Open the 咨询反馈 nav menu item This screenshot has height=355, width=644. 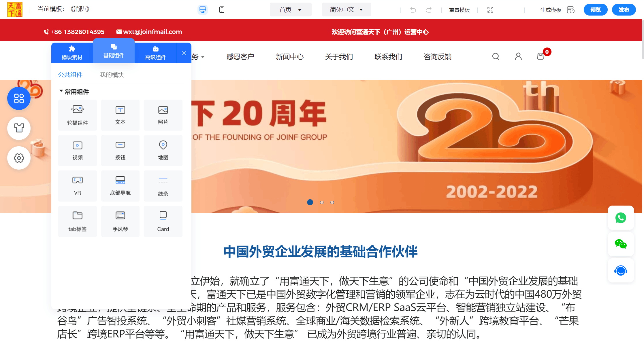pos(438,57)
